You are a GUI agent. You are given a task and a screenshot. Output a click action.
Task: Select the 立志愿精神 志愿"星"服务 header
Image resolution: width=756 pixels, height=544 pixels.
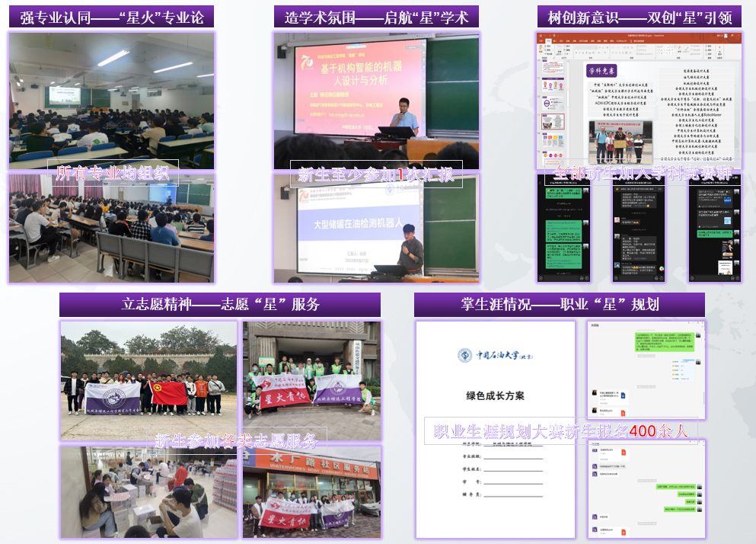(220, 304)
